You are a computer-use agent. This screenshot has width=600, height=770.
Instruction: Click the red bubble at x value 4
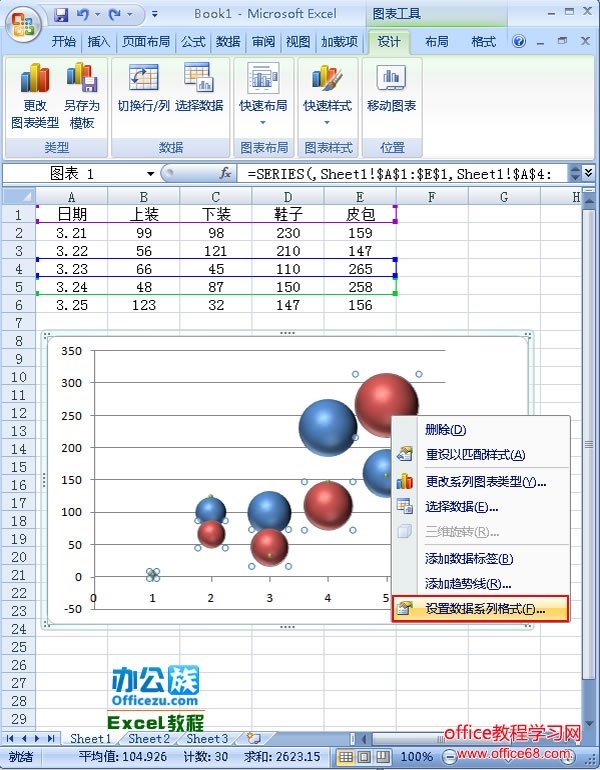tap(328, 506)
